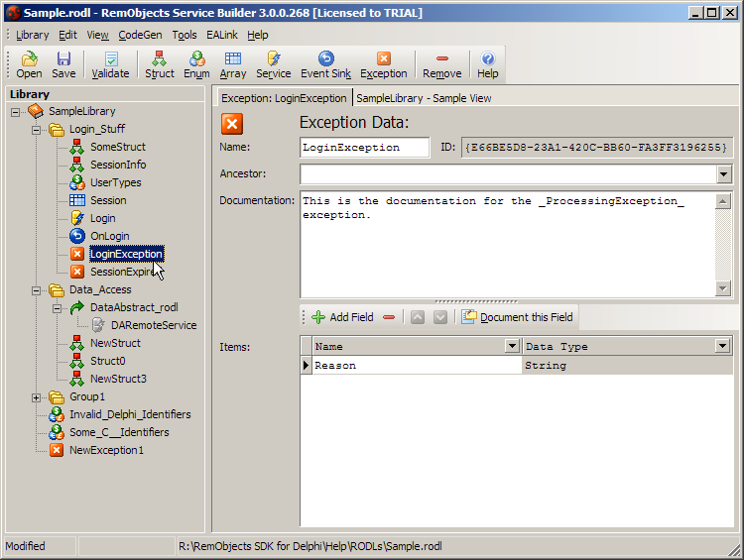Image resolution: width=744 pixels, height=560 pixels.
Task: Click the Reason row indicator arrow
Action: [x=307, y=366]
